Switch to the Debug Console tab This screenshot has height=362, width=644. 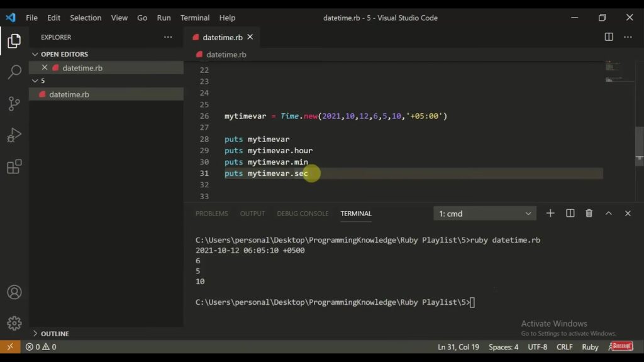click(x=303, y=214)
